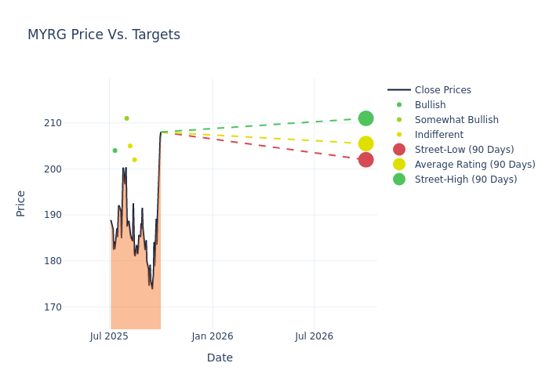
Task: Click the Bullish analyst dot near 204
Action: click(x=115, y=151)
